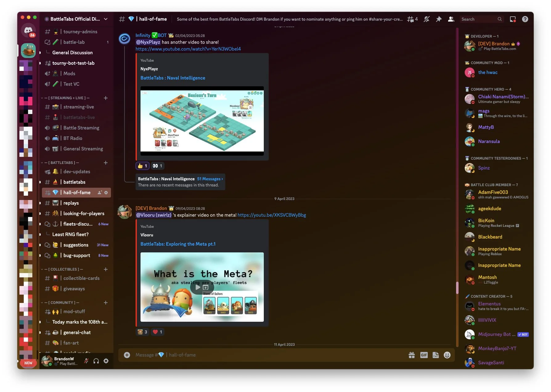Open pinned messages via pin icon
The image size is (551, 392).
[x=439, y=19]
